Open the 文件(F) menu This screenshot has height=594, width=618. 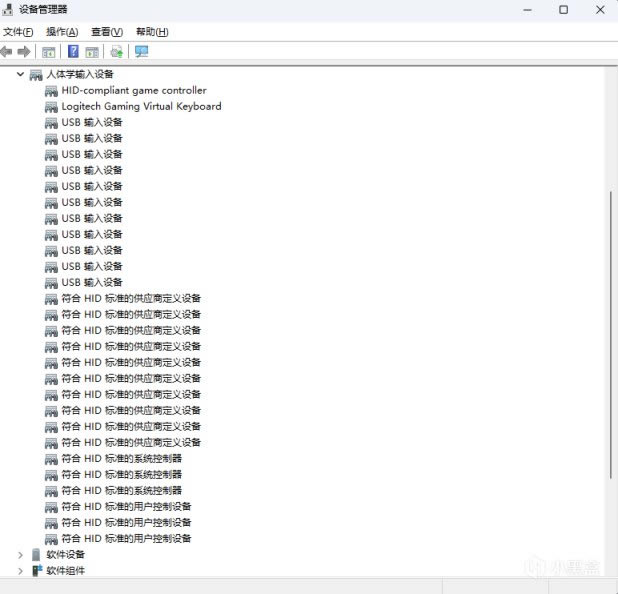point(18,32)
